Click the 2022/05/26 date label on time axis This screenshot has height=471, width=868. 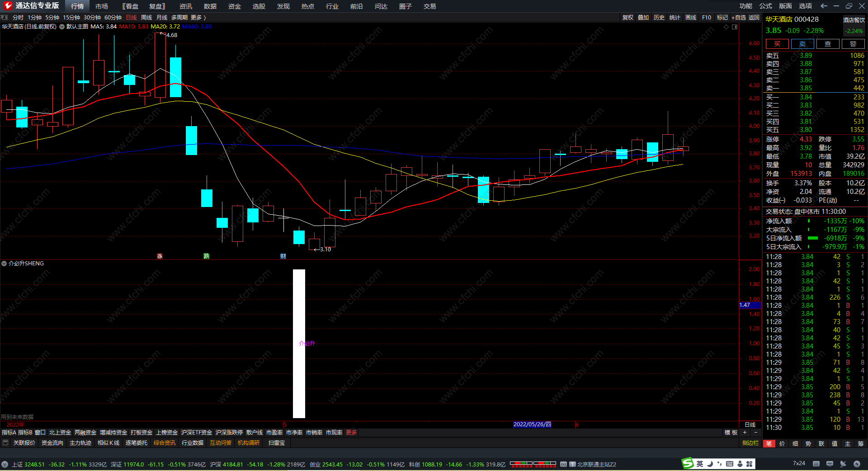coord(532,424)
